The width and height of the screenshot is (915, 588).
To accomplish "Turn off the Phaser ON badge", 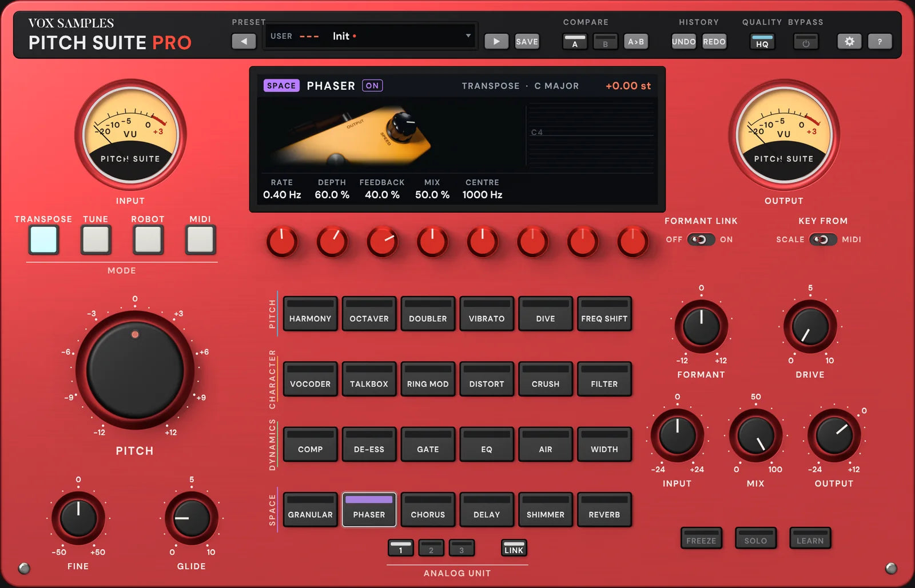I will (372, 86).
